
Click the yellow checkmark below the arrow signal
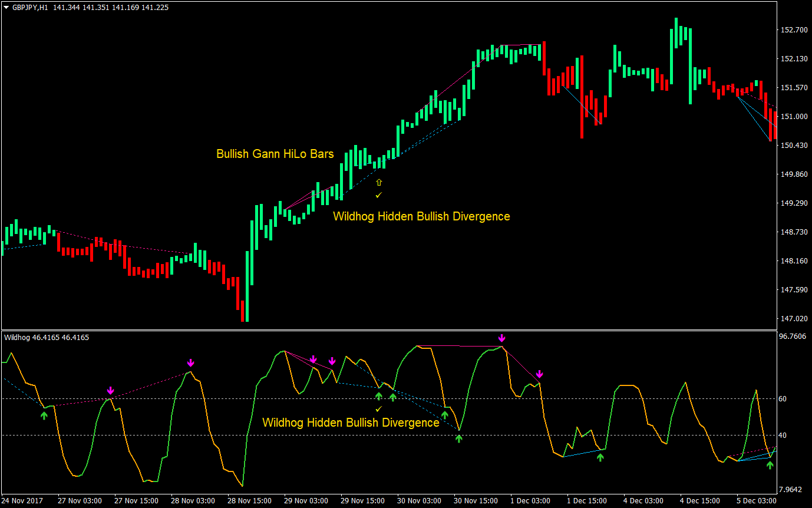379,194
